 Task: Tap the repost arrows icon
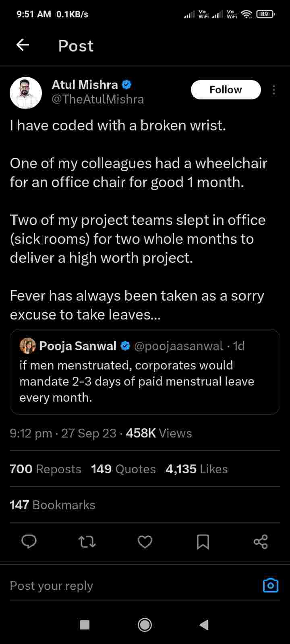point(87,542)
